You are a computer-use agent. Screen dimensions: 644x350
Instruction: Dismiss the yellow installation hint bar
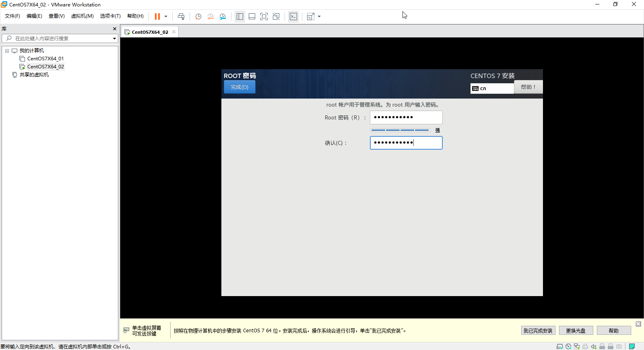point(638,324)
